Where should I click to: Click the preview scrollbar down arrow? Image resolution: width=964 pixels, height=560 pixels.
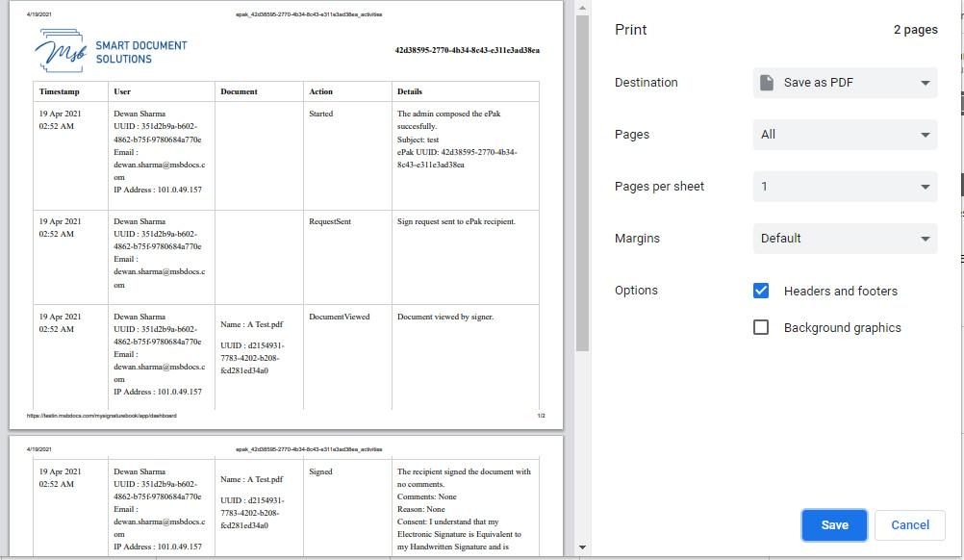coord(582,547)
